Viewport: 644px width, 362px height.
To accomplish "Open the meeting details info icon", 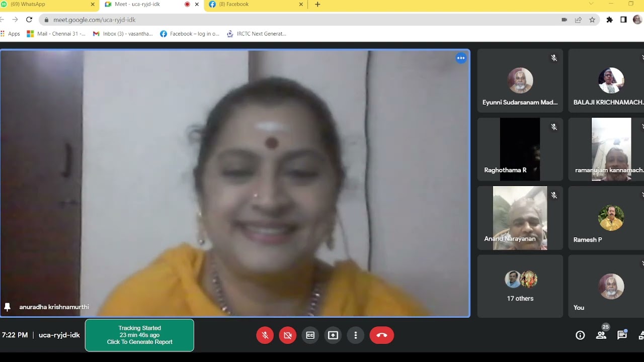I will [x=580, y=335].
